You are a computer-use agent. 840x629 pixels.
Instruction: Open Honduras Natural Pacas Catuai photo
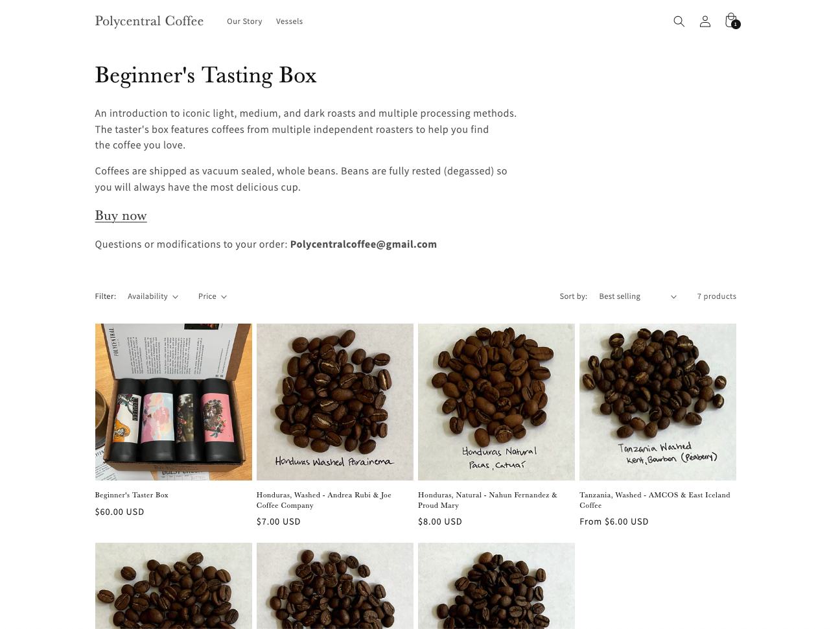pos(496,402)
